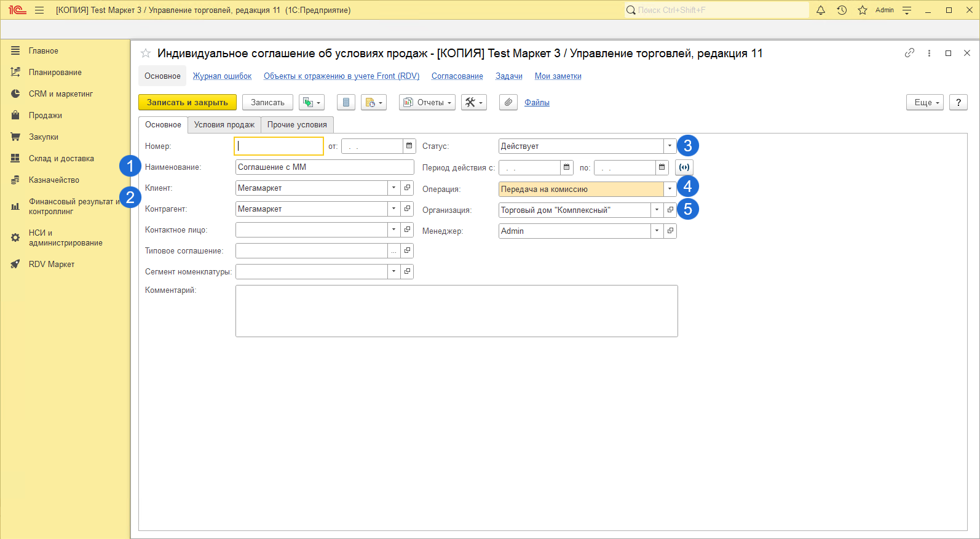
Task: Click the paperclip attachments icon
Action: click(x=508, y=102)
